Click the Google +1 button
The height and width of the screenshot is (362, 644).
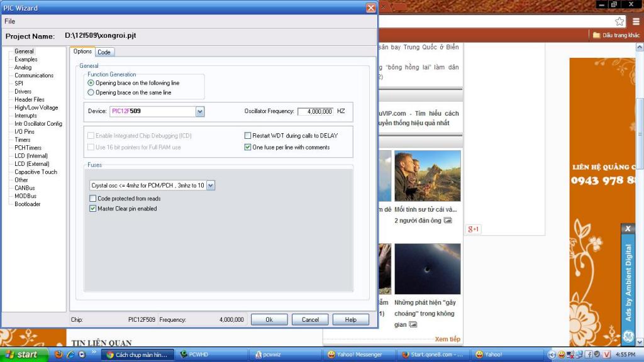(x=473, y=229)
